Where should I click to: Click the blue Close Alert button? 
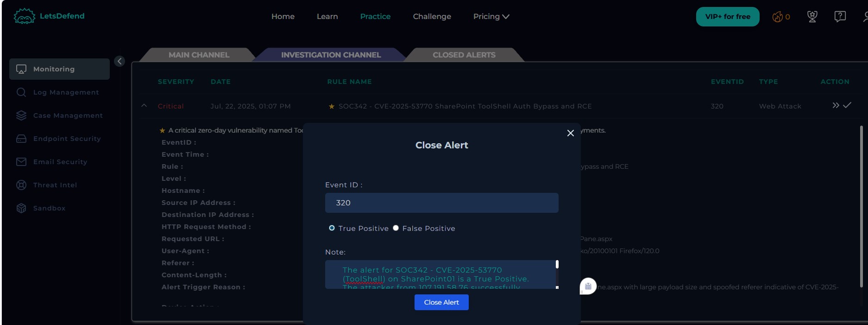point(441,302)
